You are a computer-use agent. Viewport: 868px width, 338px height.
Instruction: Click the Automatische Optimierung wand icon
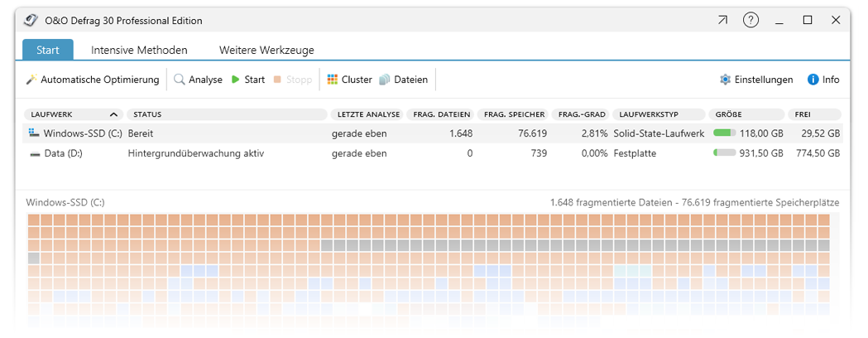[x=31, y=80]
